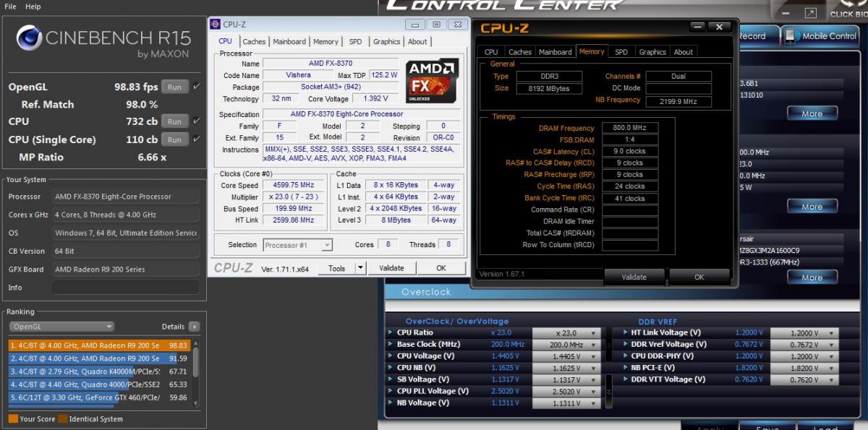The width and height of the screenshot is (868, 430).
Task: Switch to About tab in light CPU-Z window
Action: [x=417, y=42]
